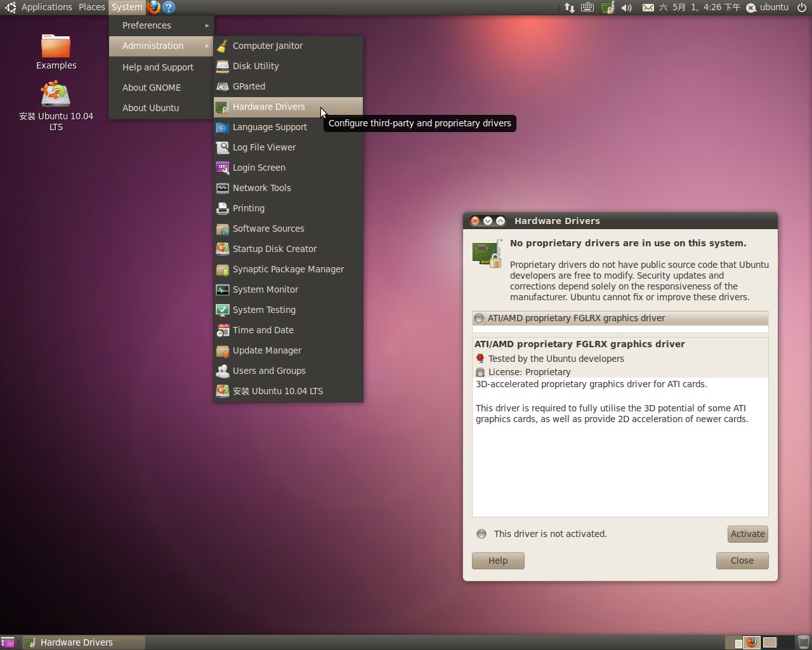Image resolution: width=812 pixels, height=650 pixels.
Task: Click the Disk Utility drive icon
Action: coord(222,66)
